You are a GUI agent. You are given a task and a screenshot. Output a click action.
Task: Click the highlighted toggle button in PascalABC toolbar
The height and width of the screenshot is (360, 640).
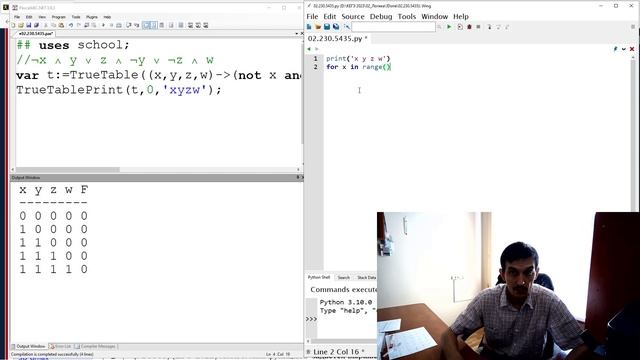pyautogui.click(x=146, y=25)
